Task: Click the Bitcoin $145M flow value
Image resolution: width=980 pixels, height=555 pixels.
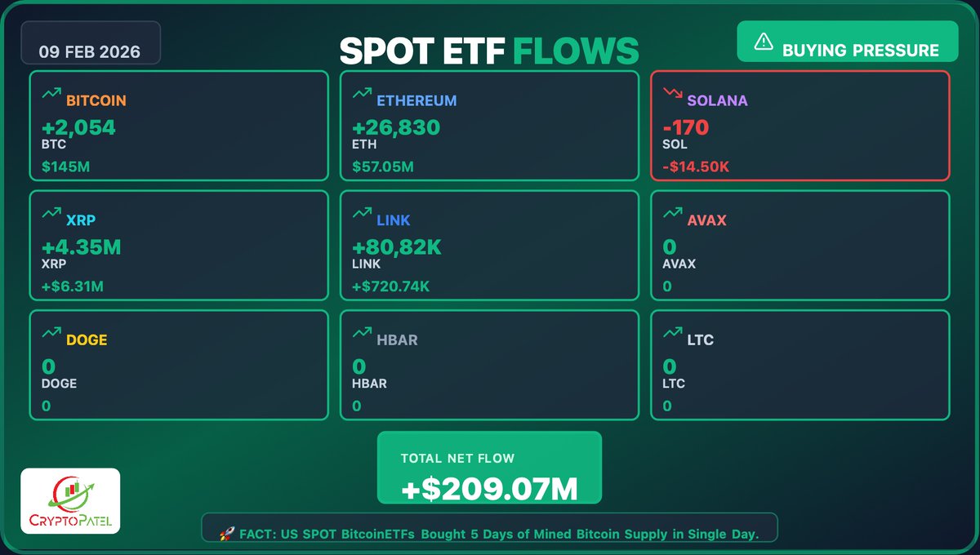Action: (67, 166)
